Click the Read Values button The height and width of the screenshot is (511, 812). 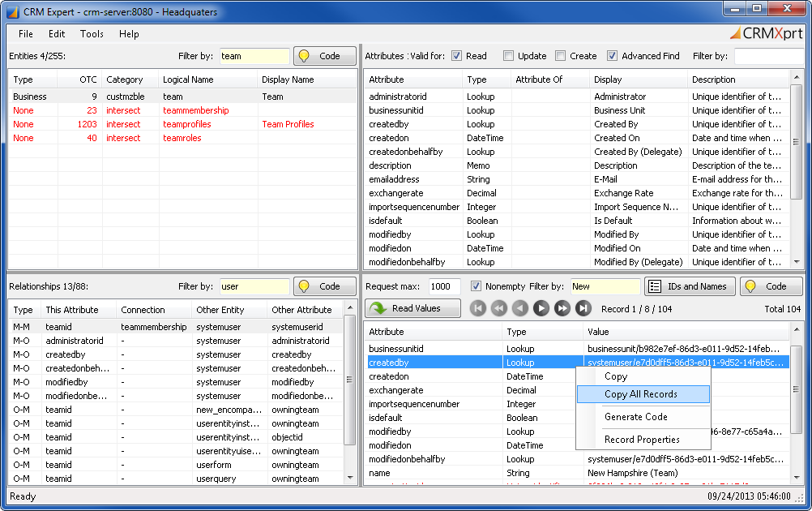[x=412, y=308]
